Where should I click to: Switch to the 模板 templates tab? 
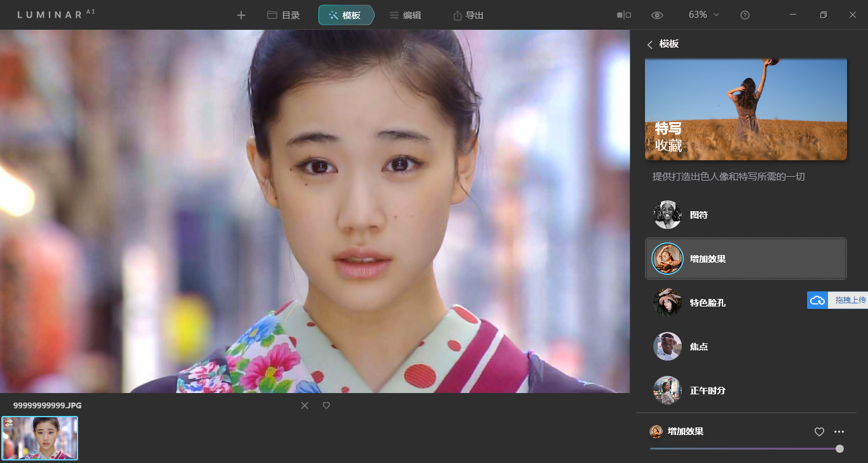(346, 15)
